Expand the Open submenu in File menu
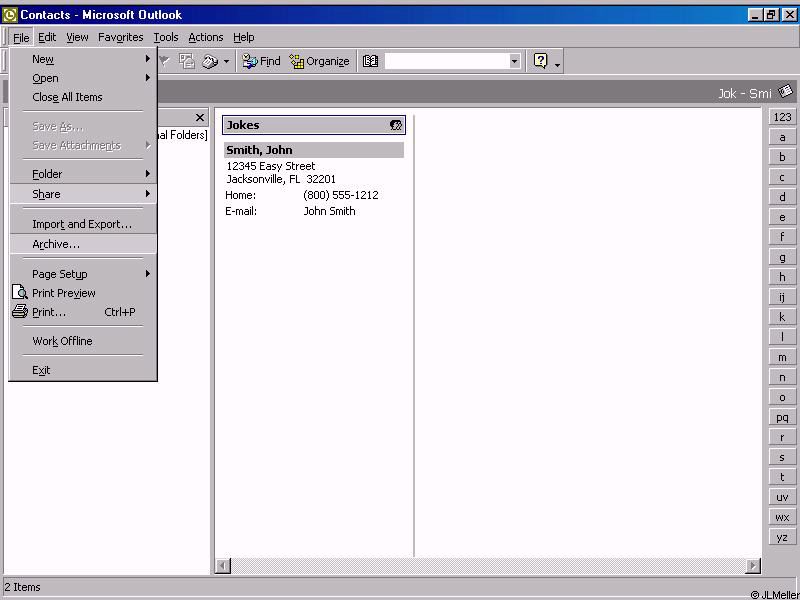This screenshot has height=600, width=800. (83, 78)
